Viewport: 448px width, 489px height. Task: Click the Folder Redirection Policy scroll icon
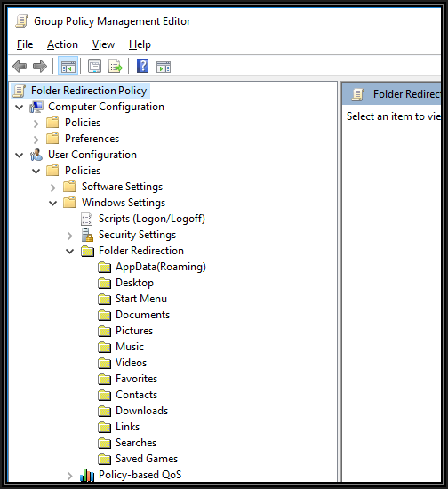[x=20, y=91]
